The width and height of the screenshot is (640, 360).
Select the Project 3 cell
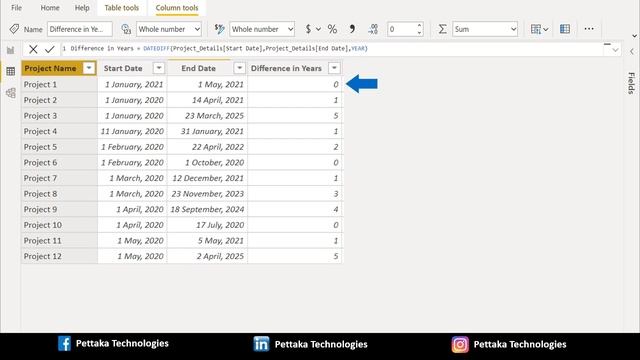(x=59, y=116)
